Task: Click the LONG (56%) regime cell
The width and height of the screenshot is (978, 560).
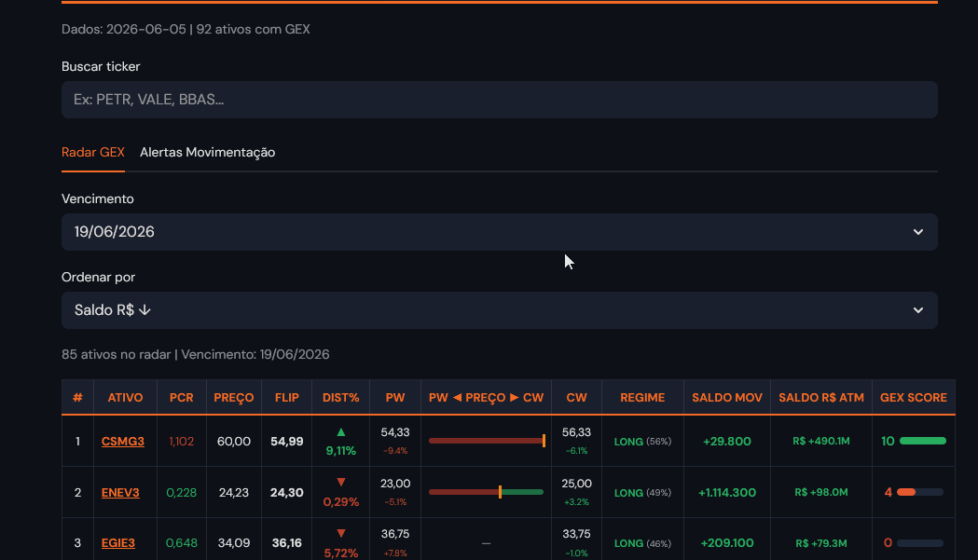Action: click(642, 442)
